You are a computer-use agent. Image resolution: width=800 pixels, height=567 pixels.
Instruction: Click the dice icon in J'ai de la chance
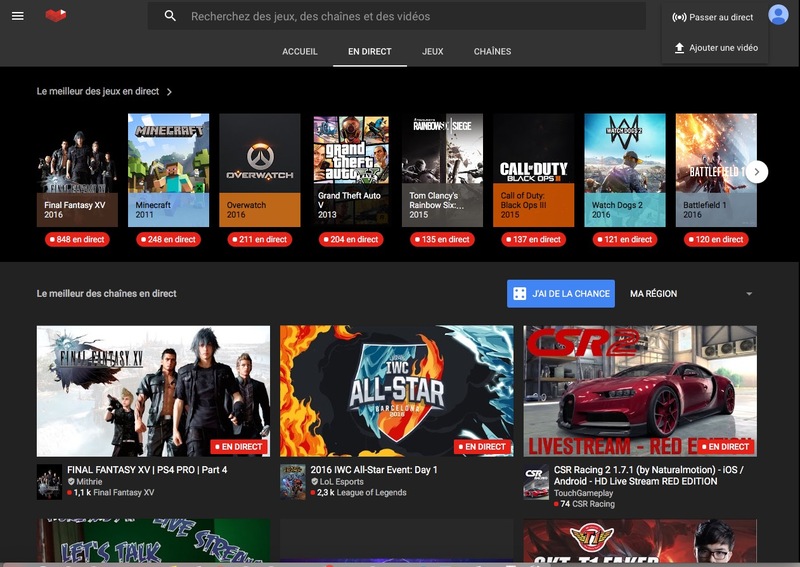tap(519, 294)
